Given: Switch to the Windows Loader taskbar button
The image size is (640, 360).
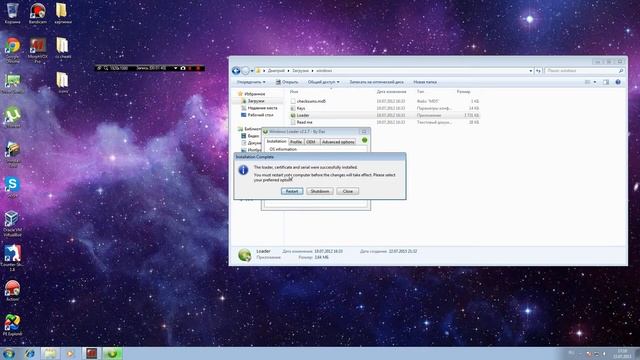Looking at the screenshot, I should [x=112, y=353].
